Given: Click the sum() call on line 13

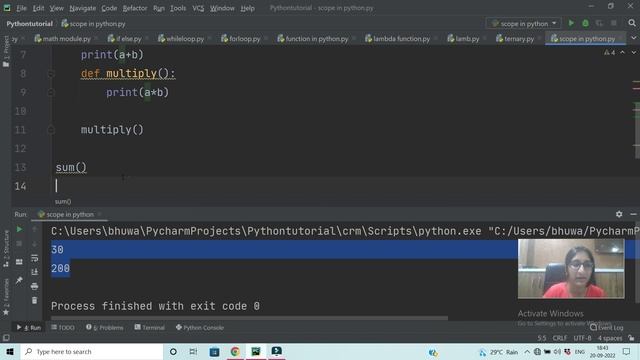Looking at the screenshot, I should coord(71,167).
